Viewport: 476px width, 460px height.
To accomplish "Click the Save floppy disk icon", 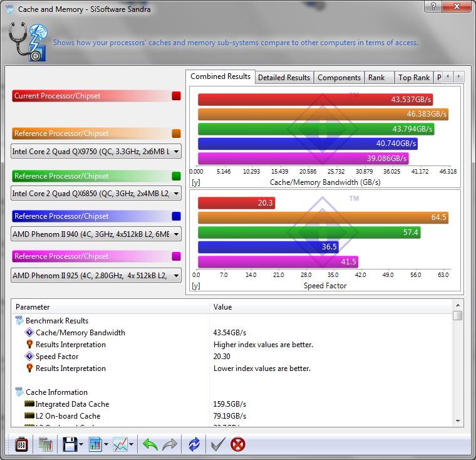I will (x=70, y=445).
